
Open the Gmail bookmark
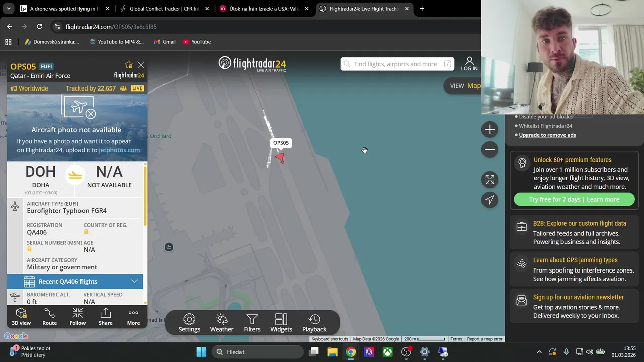[165, 42]
